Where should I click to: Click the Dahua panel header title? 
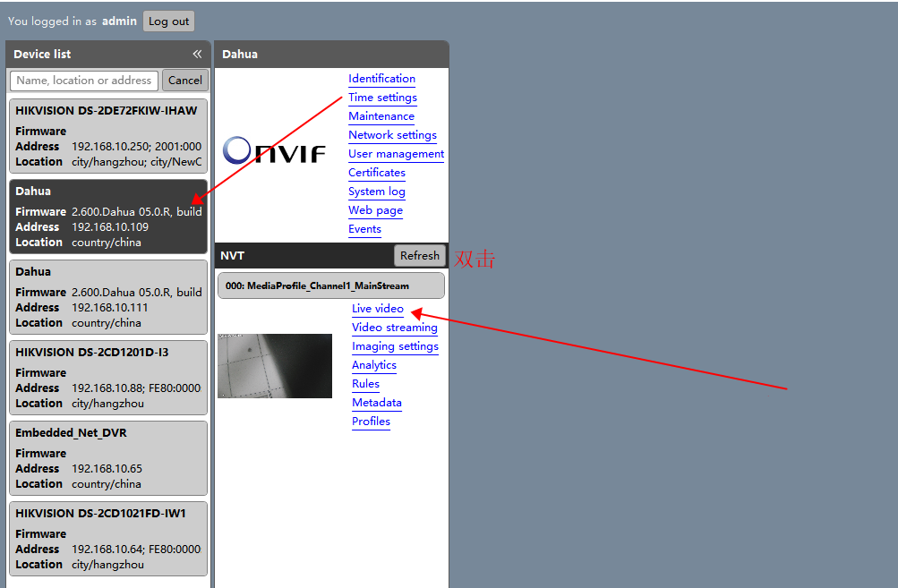coord(239,55)
